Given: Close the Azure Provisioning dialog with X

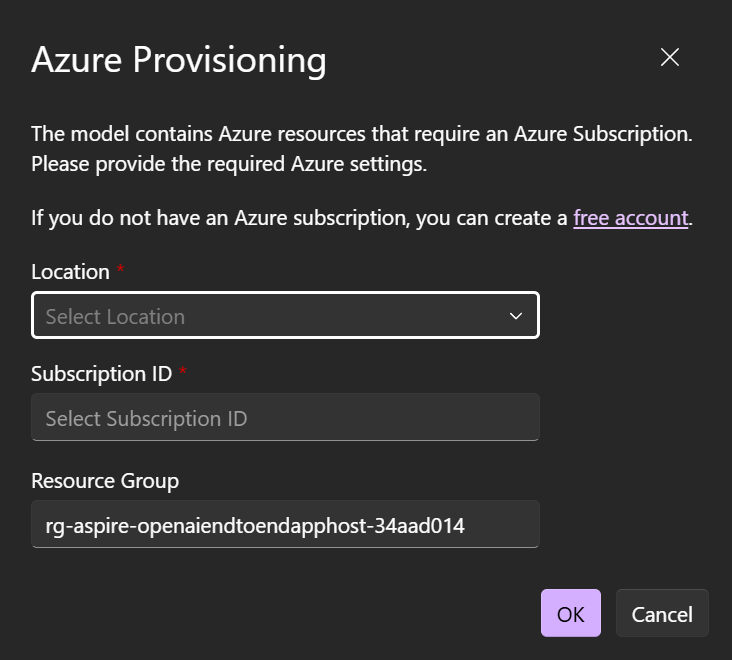Looking at the screenshot, I should pyautogui.click(x=669, y=57).
